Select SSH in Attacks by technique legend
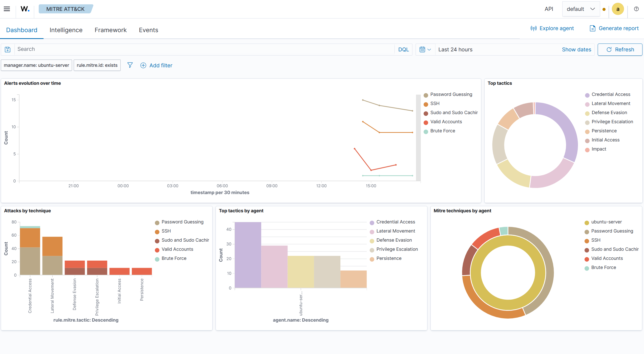Viewport: 644px width, 354px height. coord(166,231)
